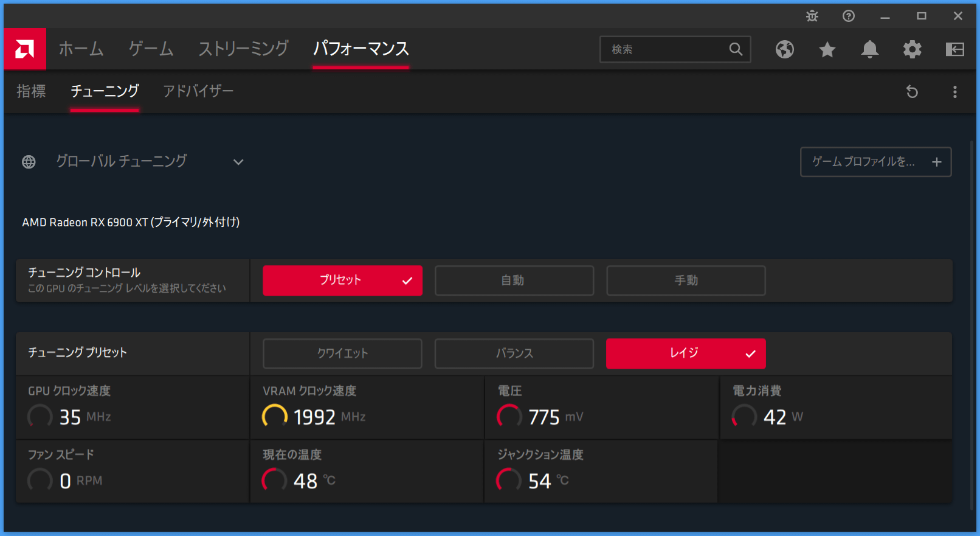Click the VRAM clock speed gauge
Image resolution: width=980 pixels, height=536 pixels.
pos(275,417)
